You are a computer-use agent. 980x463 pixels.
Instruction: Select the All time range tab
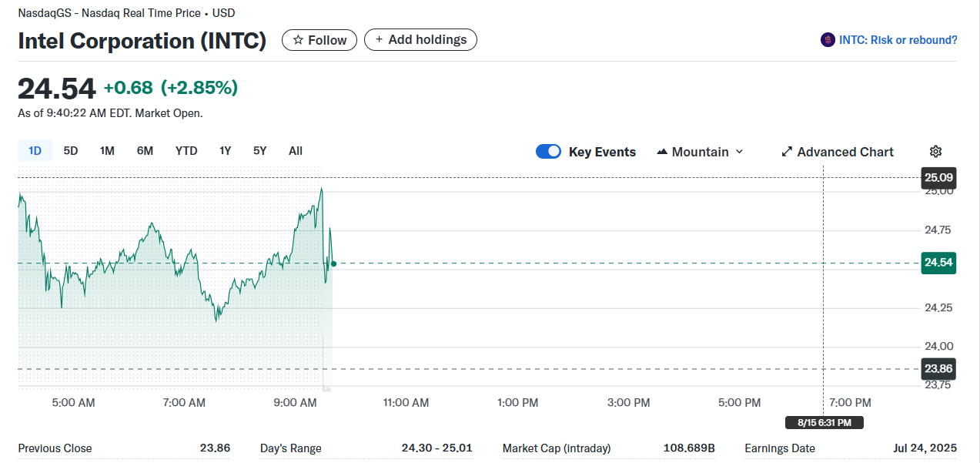(296, 151)
